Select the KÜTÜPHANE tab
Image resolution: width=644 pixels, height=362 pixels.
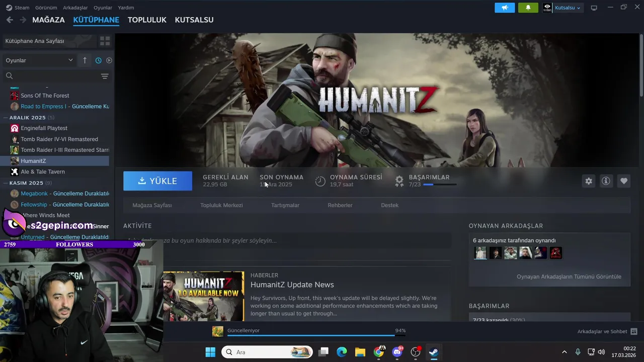pos(96,20)
